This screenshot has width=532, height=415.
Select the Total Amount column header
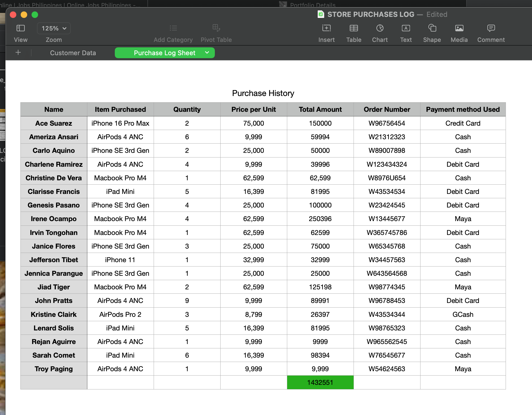point(320,109)
